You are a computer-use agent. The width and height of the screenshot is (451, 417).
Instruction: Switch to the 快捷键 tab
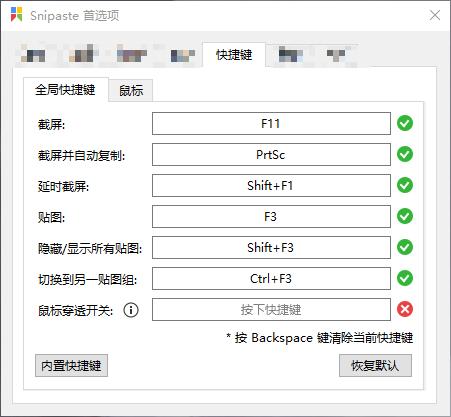pos(234,55)
